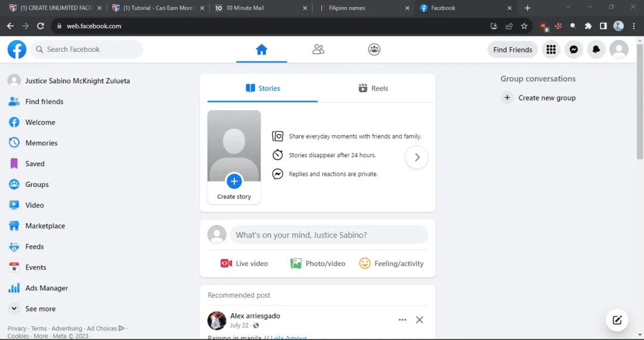
Task: Open the Create story card
Action: tap(234, 157)
